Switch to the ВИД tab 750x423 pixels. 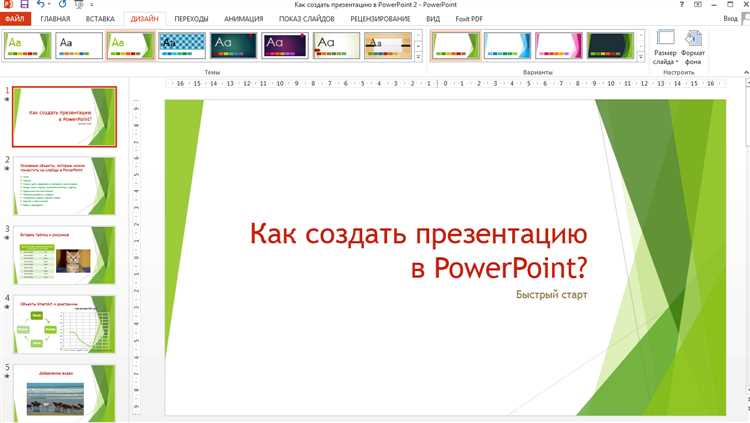(433, 19)
